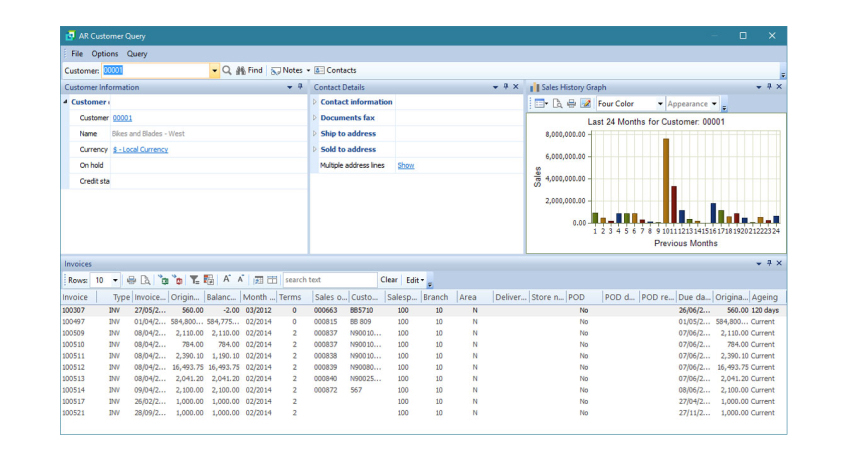
Task: Open print preview in Sales History Graph toolbar
Action: tap(557, 104)
